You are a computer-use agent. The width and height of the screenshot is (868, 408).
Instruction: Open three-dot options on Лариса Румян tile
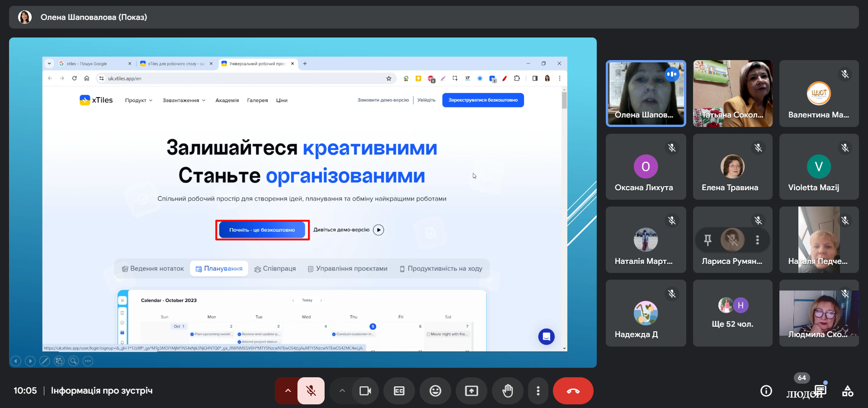tap(757, 240)
